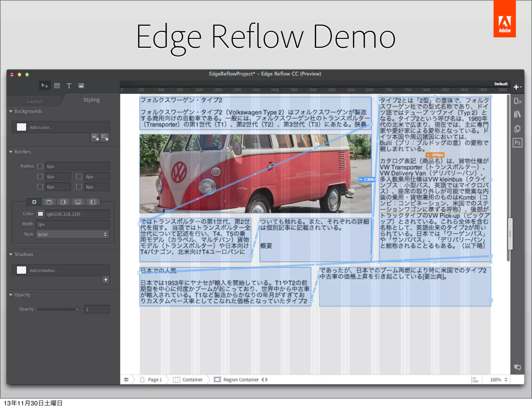Open the 100% zoom level dropdown
This screenshot has width=532, height=409.
498,380
